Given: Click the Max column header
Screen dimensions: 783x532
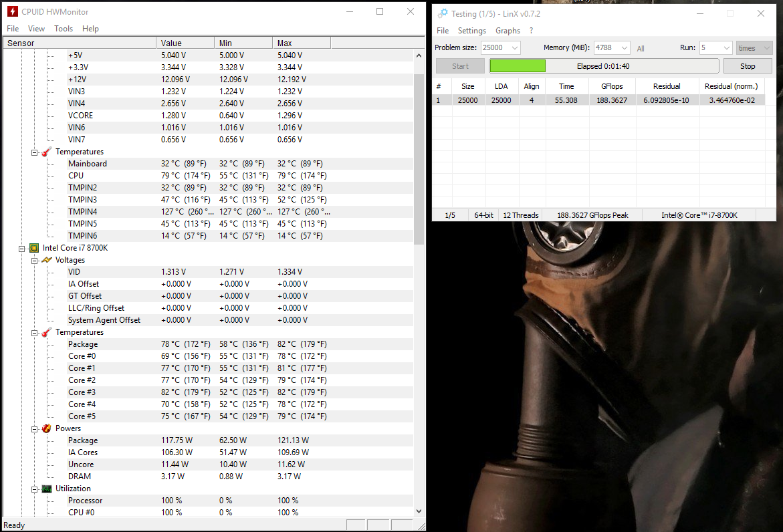Looking at the screenshot, I should coord(302,43).
